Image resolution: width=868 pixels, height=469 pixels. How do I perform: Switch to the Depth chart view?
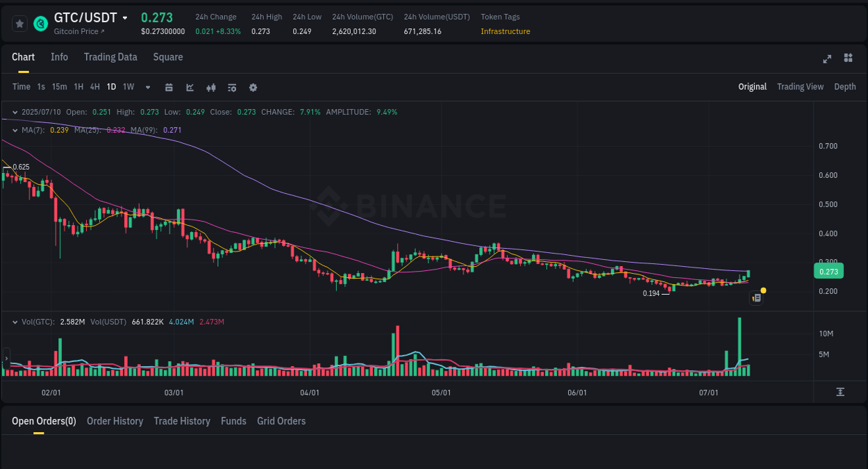[845, 87]
